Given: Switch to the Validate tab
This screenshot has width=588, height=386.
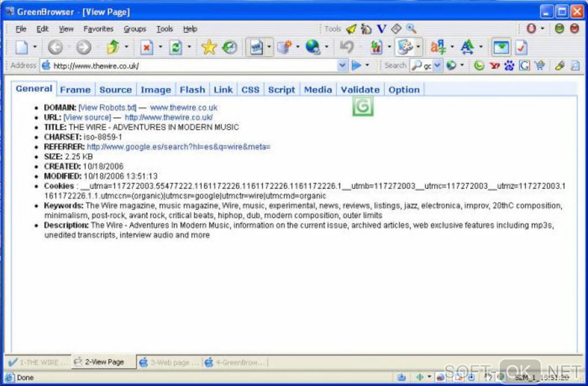Looking at the screenshot, I should (x=360, y=90).
